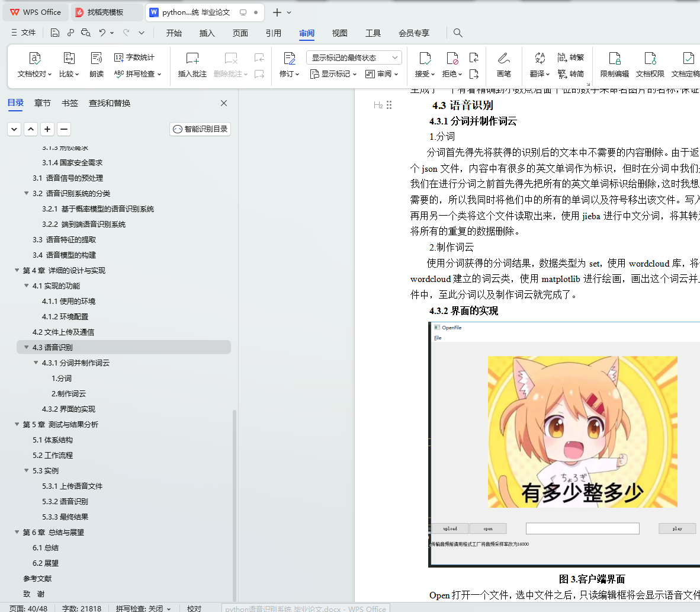Viewport: 700px width, 612px height.
Task: Click the paragraph drag handle dots beside heading 4.3
Action: coord(389,104)
